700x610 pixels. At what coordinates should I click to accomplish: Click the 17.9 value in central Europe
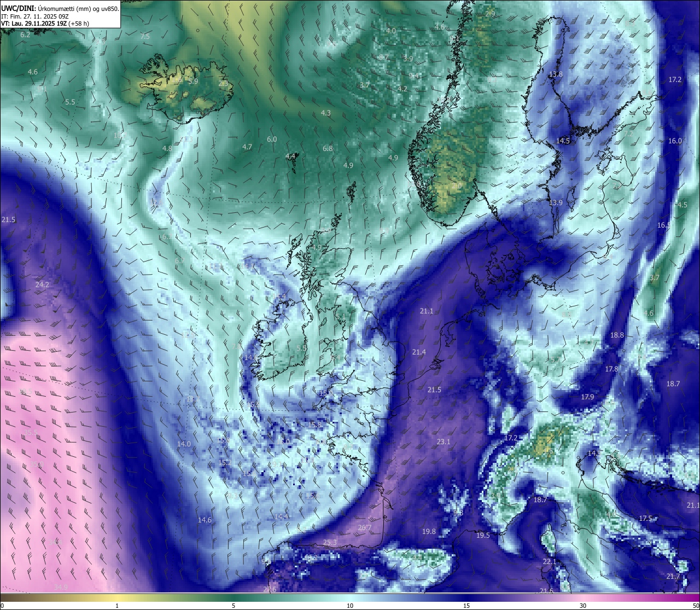tap(587, 397)
